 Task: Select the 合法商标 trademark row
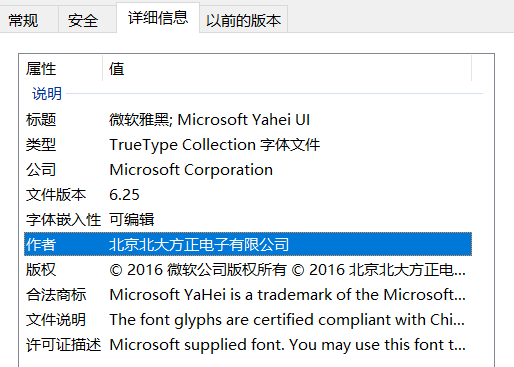tap(248, 295)
